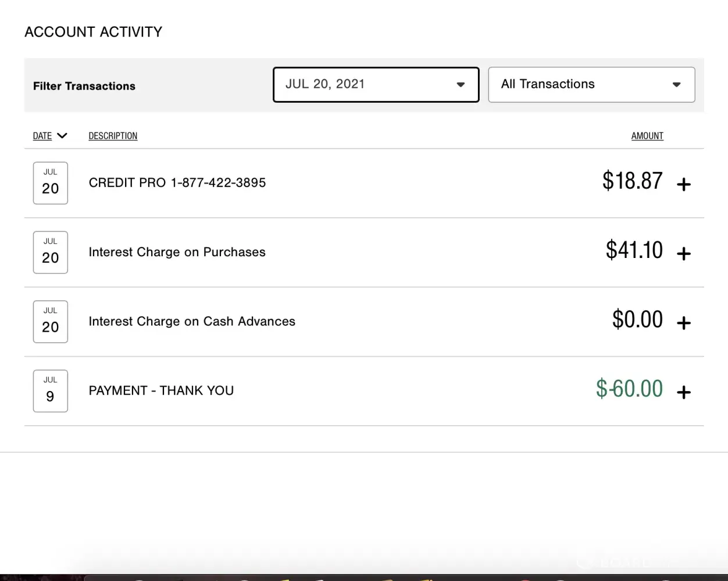Select the CREDIT PRO 1-877-422-3895 description
728x581 pixels.
(x=177, y=183)
